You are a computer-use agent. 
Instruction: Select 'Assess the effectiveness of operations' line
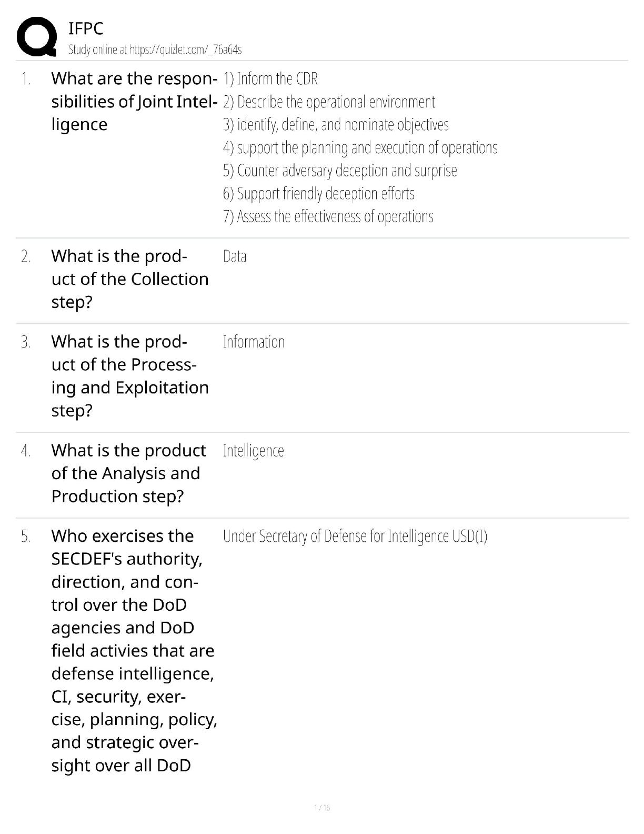point(328,216)
